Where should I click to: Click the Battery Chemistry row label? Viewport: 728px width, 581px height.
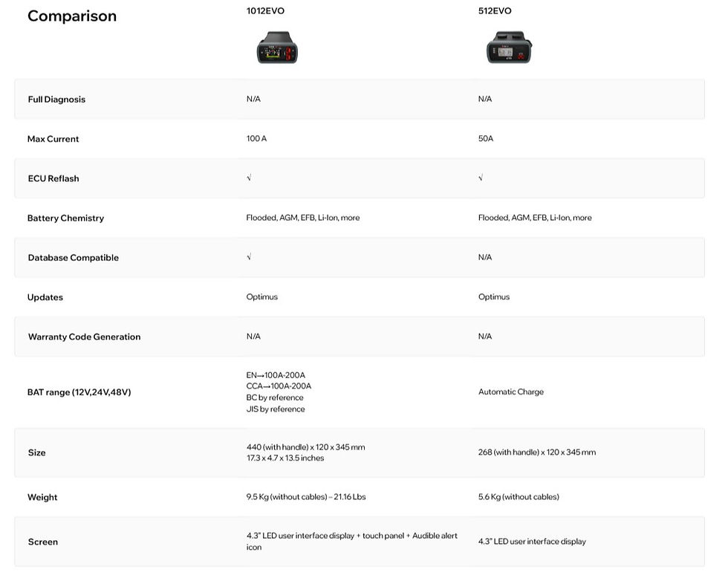pos(65,218)
